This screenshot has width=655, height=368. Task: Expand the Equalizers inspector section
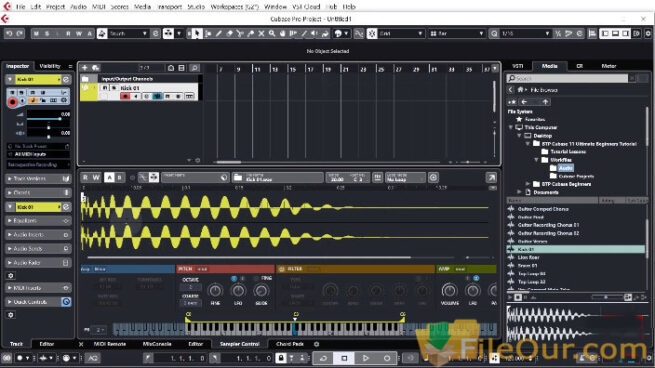[x=38, y=221]
